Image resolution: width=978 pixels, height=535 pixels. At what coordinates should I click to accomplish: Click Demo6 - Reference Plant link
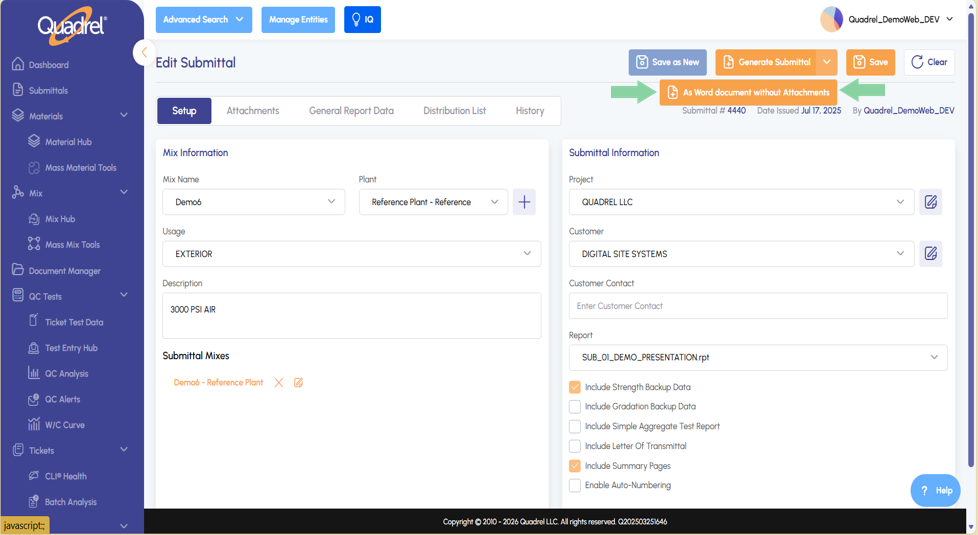click(218, 383)
